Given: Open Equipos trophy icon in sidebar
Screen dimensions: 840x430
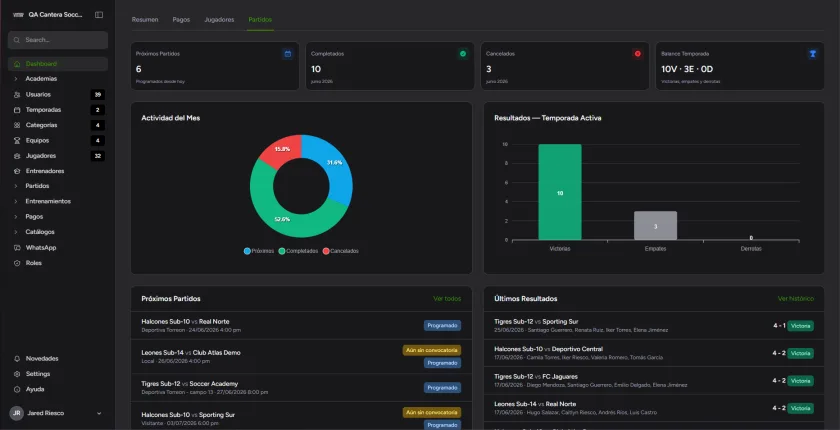Looking at the screenshot, I should point(17,140).
